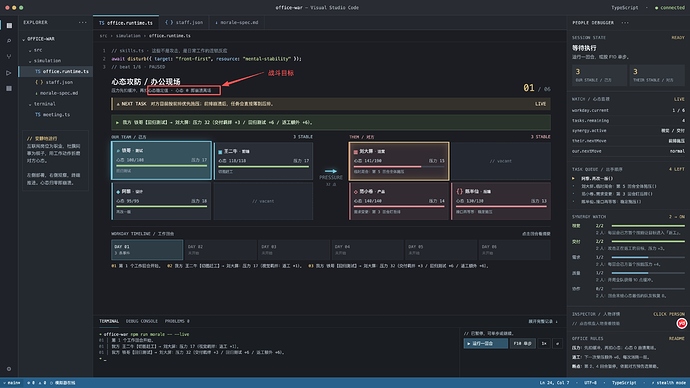Open the Search view in the activity bar

pyautogui.click(x=9, y=41)
